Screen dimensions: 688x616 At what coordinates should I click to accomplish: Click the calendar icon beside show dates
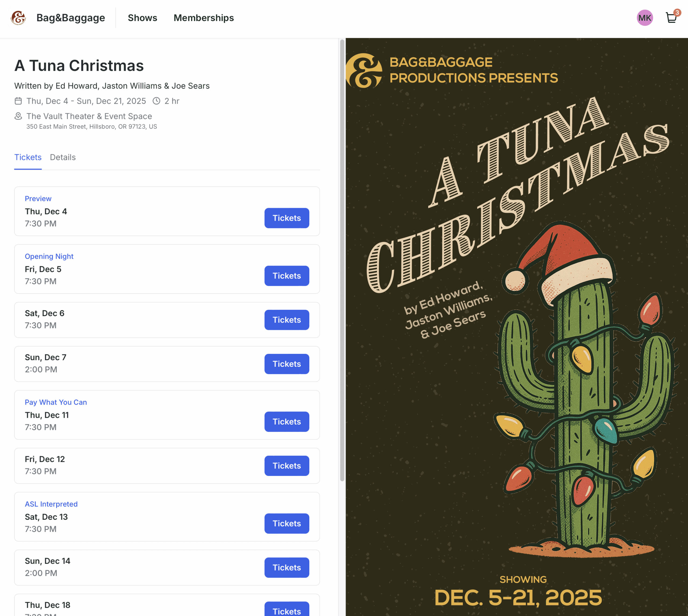coord(18,101)
